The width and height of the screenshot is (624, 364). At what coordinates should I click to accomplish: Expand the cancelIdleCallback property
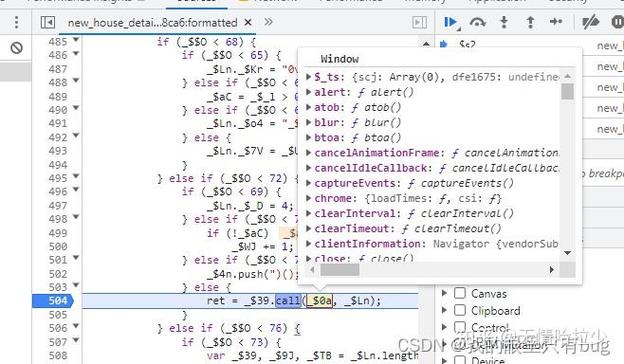pyautogui.click(x=308, y=168)
